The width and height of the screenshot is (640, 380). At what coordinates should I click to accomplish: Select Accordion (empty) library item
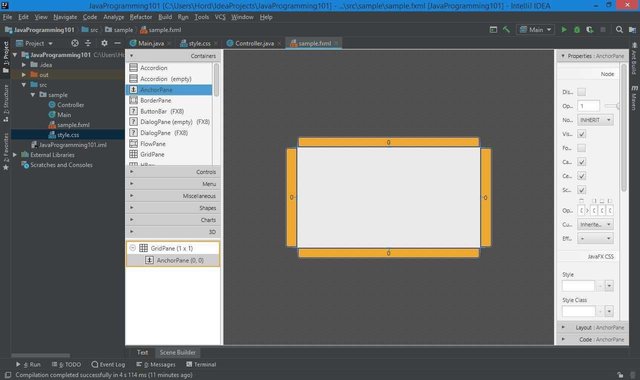click(x=170, y=79)
